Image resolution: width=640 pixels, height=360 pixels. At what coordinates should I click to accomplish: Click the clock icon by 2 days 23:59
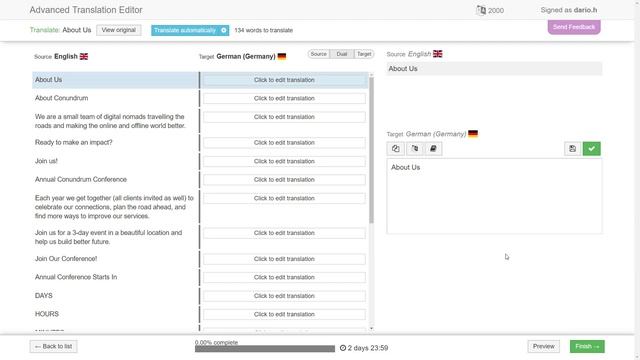[x=343, y=348]
